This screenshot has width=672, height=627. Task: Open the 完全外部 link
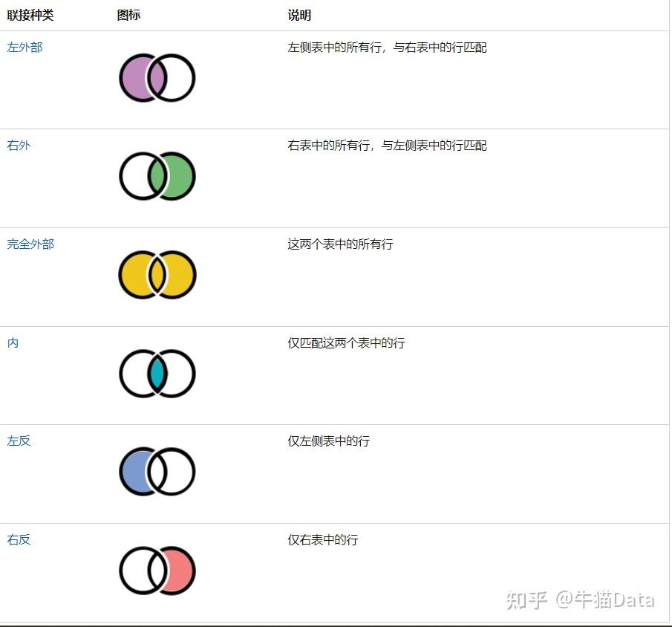click(x=30, y=244)
